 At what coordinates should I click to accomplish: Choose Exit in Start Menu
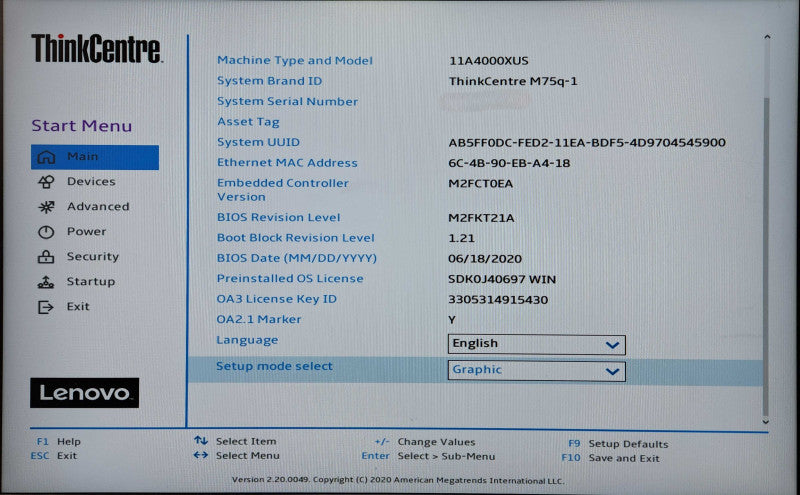78,307
